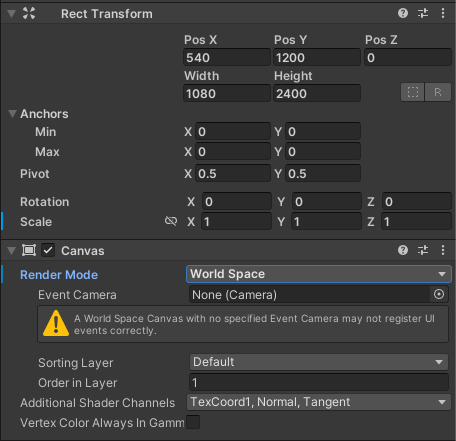Disable the Canvas component checkbox
This screenshot has width=456, height=441.
pyautogui.click(x=48, y=250)
